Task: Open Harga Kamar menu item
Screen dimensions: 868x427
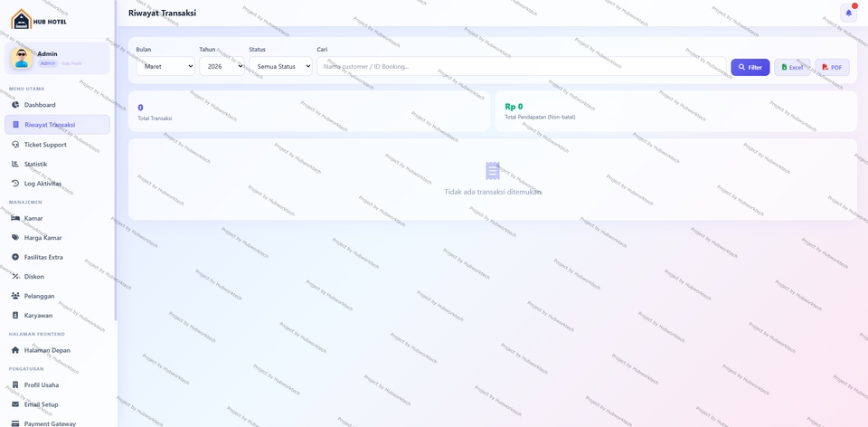Action: 57,238
